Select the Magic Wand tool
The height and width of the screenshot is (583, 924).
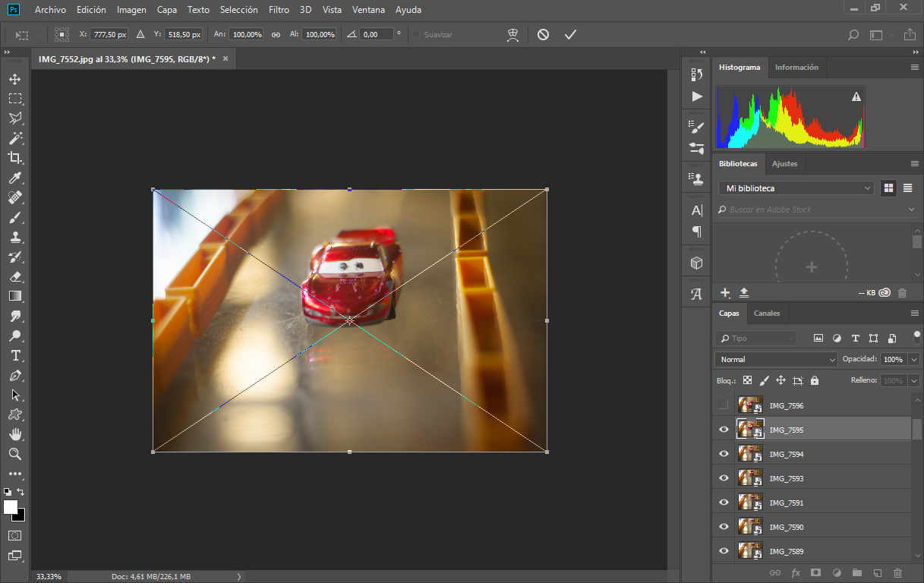[x=14, y=138]
